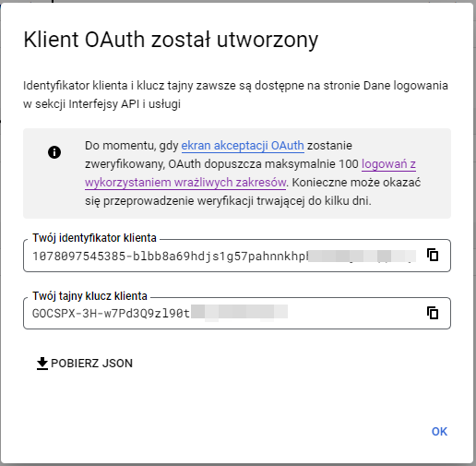This screenshot has width=476, height=466.
Task: Click the blurred part of the client ID
Action: point(362,256)
